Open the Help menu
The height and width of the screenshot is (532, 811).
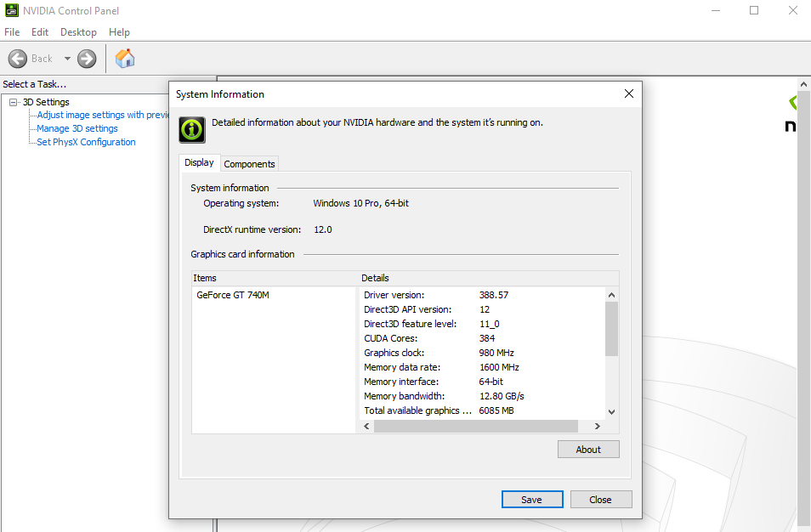(x=120, y=32)
